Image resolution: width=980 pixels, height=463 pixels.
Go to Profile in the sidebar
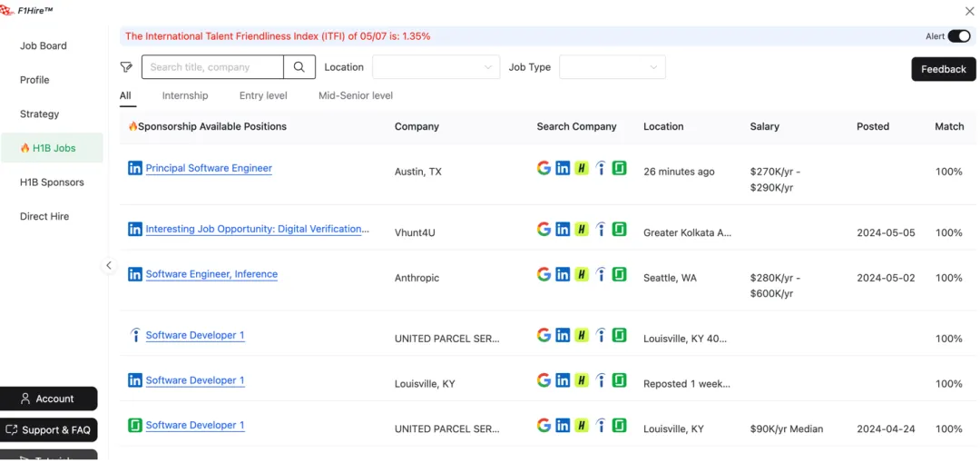34,80
